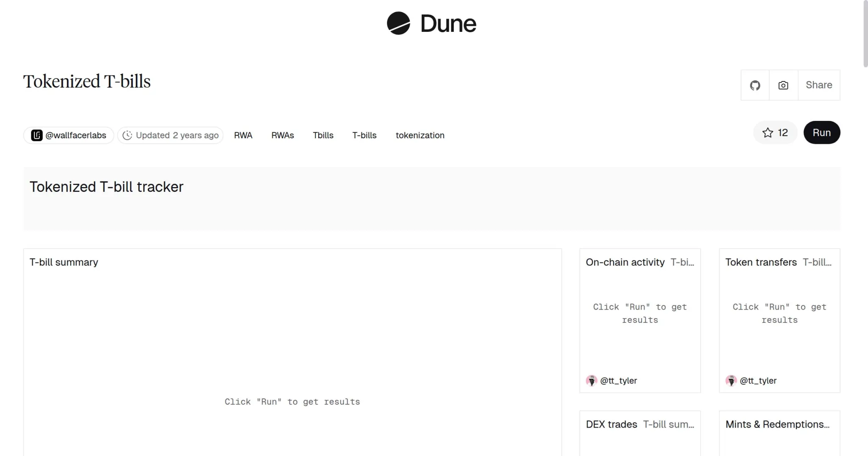This screenshot has width=868, height=456.
Task: Choose the Tbills tag
Action: coord(323,135)
